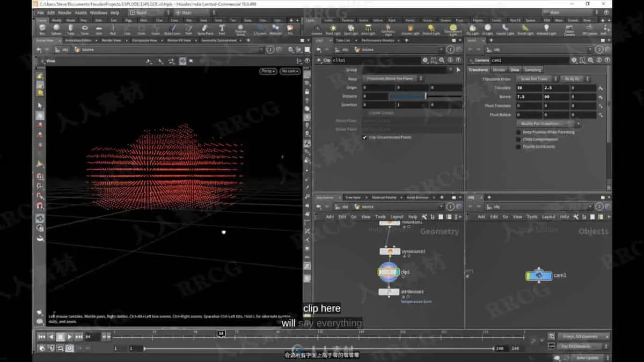Image resolution: width=644 pixels, height=362 pixels.
Task: Open the File menu
Action: pyautogui.click(x=40, y=12)
